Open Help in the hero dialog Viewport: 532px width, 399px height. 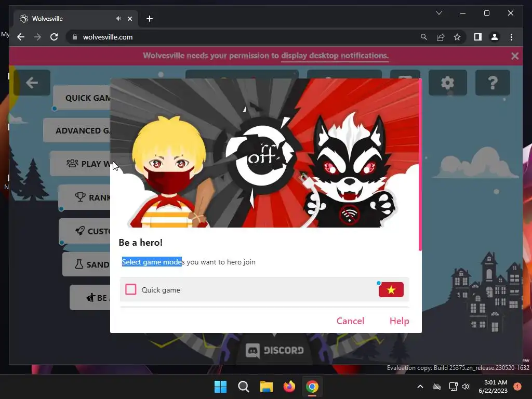coord(400,321)
